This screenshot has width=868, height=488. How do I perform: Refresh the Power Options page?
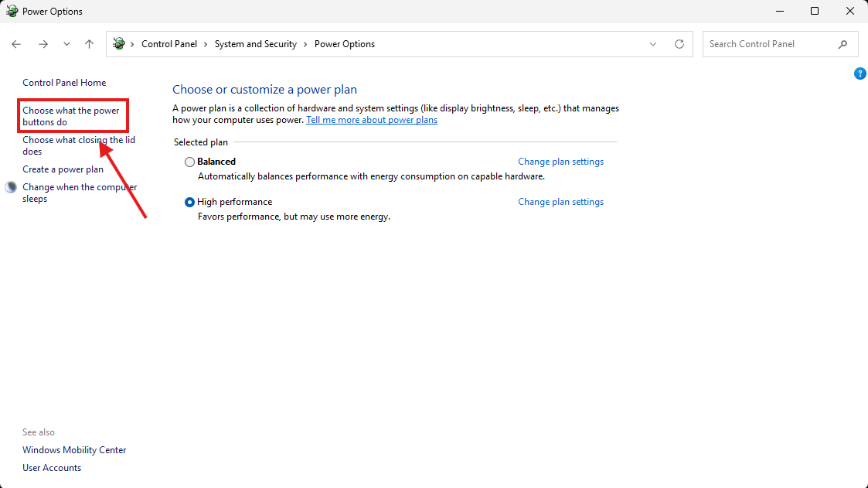coord(679,44)
